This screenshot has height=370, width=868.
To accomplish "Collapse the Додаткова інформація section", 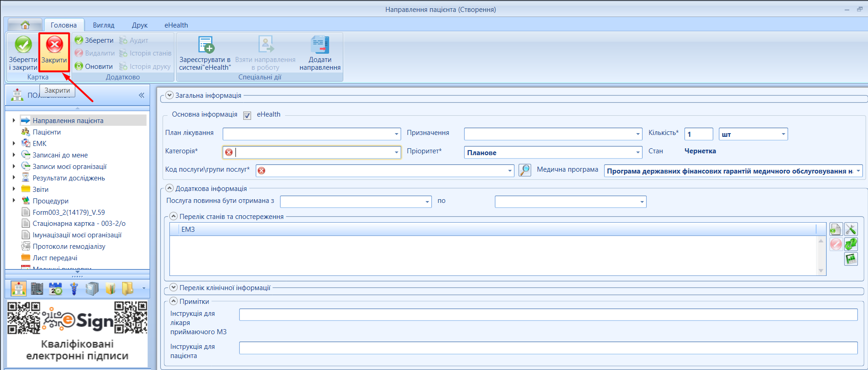I will pyautogui.click(x=169, y=188).
